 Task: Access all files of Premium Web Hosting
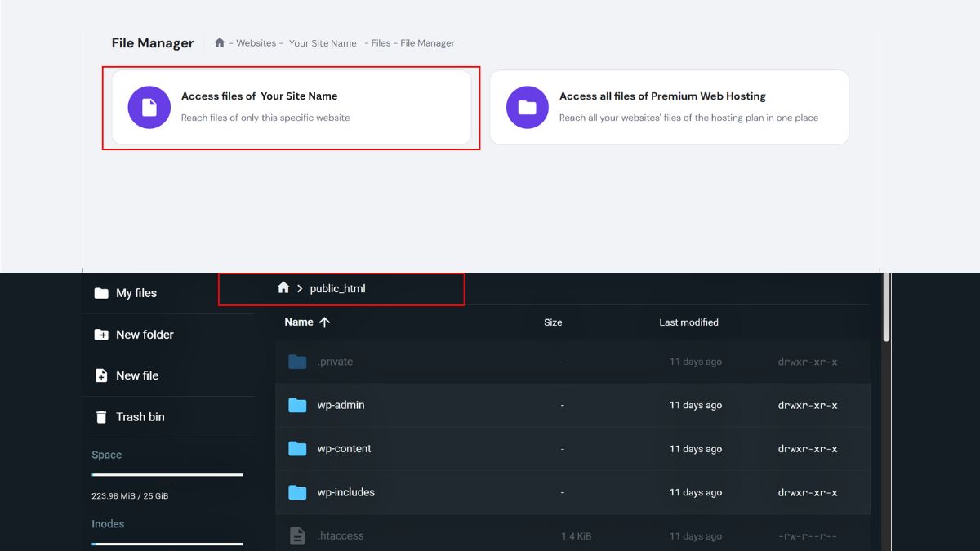coord(668,107)
